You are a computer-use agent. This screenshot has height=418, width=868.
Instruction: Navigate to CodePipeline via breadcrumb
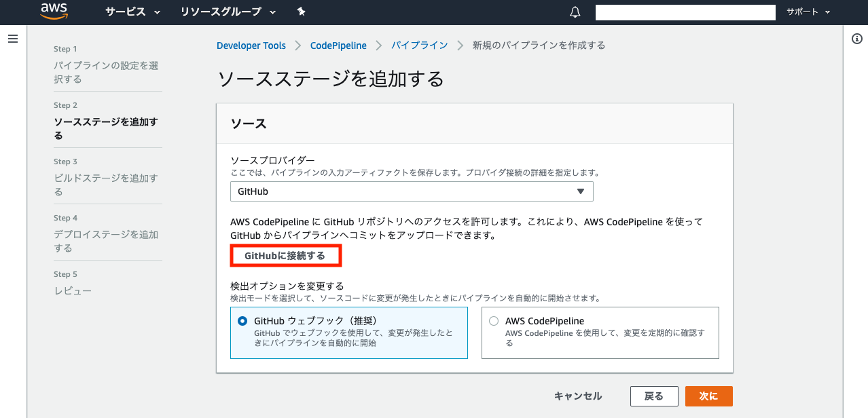point(338,45)
